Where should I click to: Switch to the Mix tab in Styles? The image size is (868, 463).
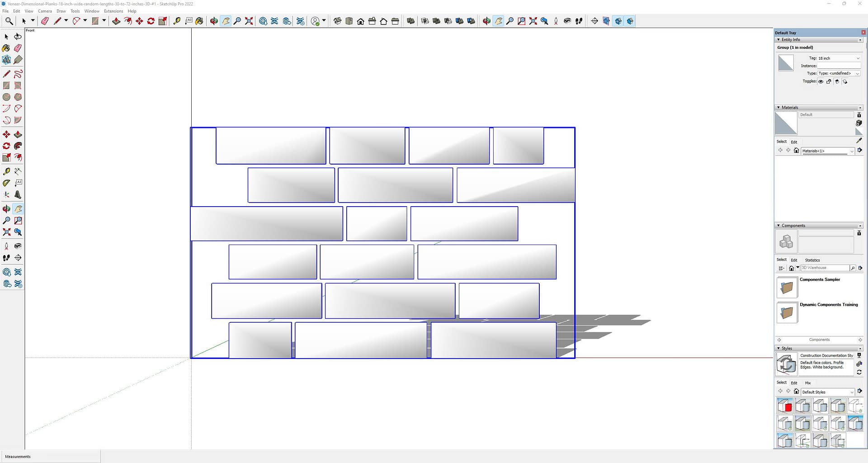pos(807,383)
